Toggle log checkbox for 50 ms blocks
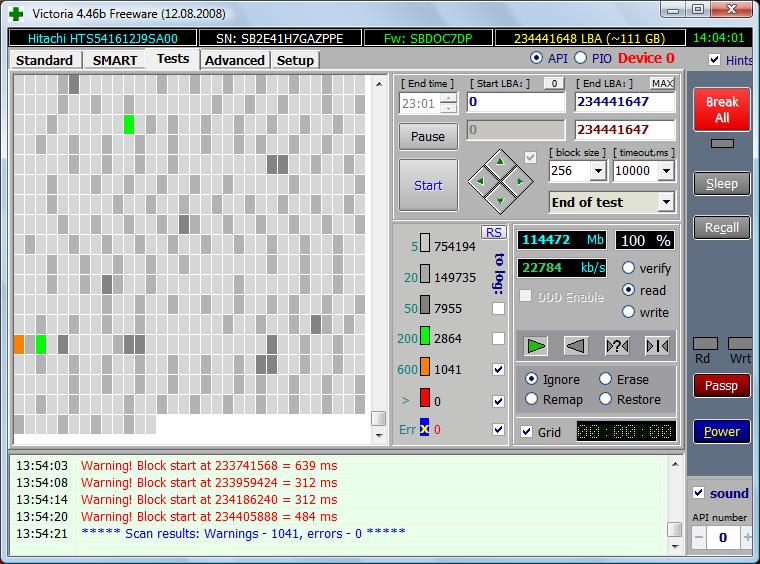The width and height of the screenshot is (760, 564). (x=498, y=309)
